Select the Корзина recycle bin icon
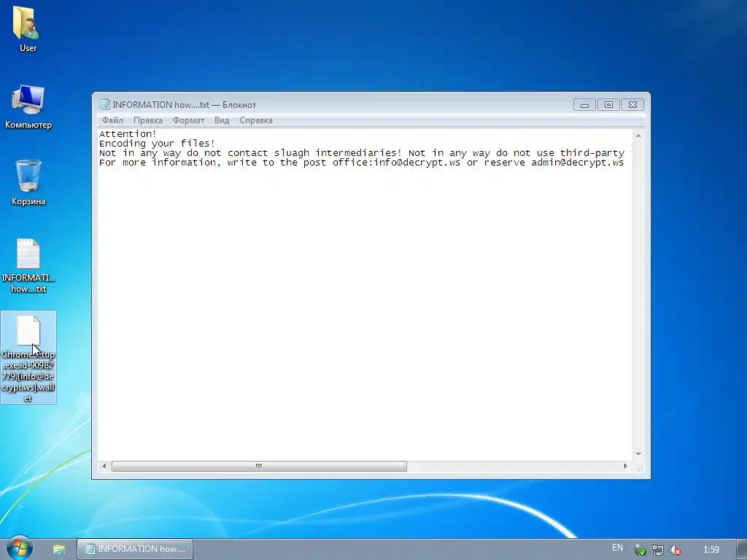 click(x=28, y=182)
